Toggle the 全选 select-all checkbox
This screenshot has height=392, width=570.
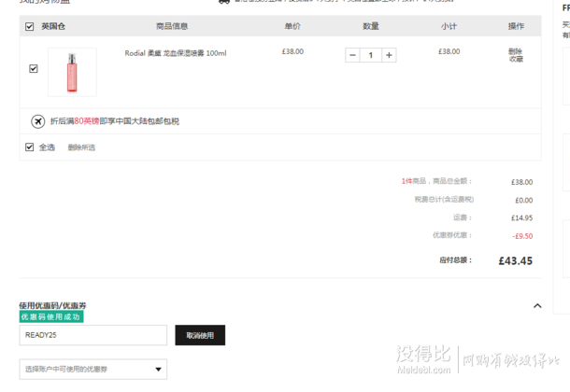pyautogui.click(x=30, y=147)
